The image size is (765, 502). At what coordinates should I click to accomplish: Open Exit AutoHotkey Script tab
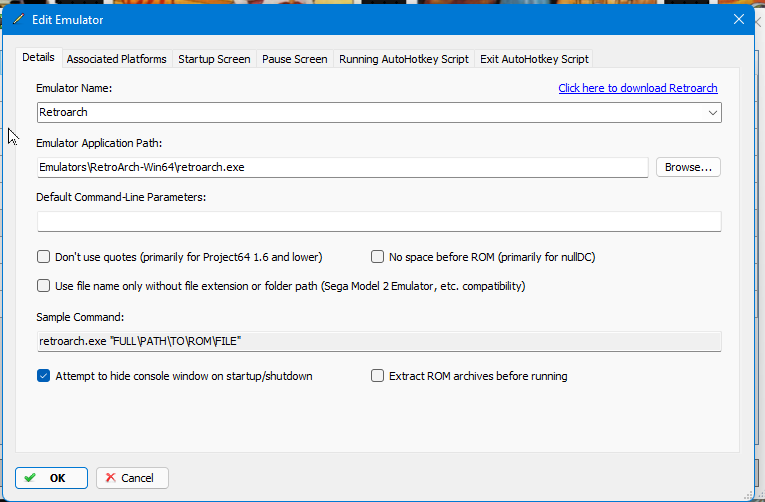click(x=534, y=59)
